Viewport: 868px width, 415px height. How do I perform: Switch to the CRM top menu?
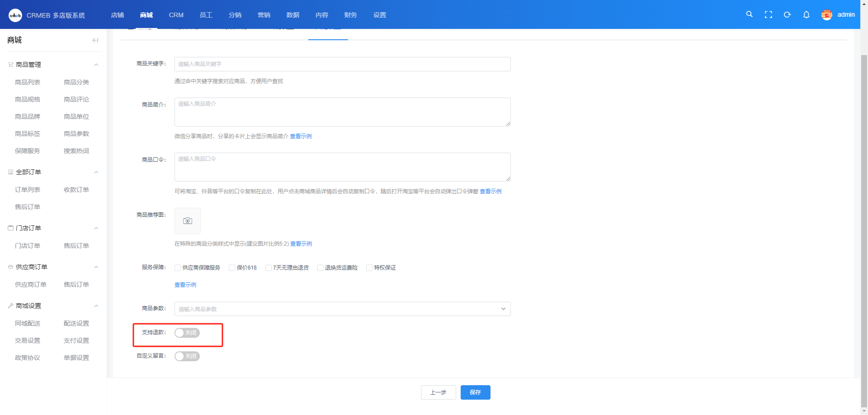176,15
